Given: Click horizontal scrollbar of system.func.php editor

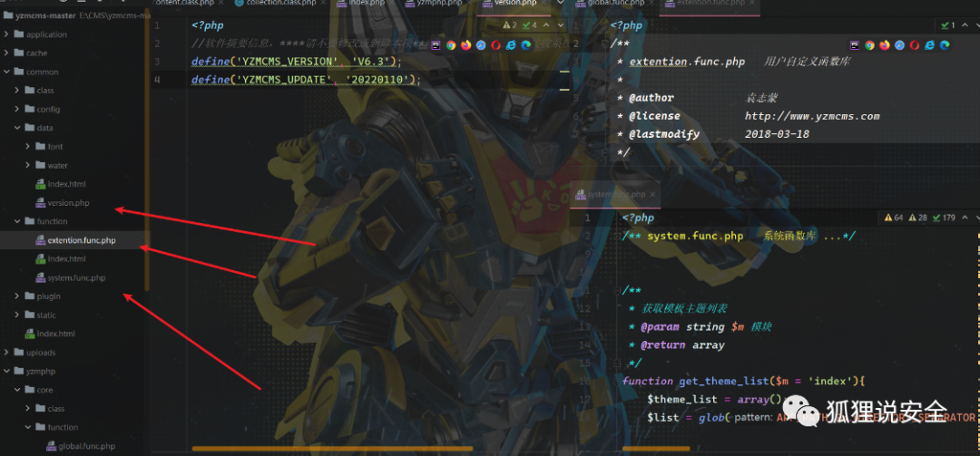Looking at the screenshot, I should tap(656, 448).
